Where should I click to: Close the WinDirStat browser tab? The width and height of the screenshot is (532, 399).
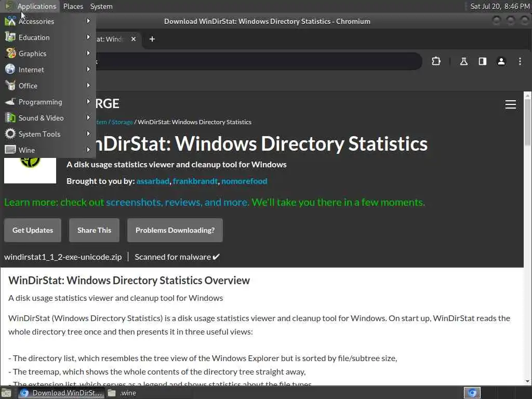(134, 39)
